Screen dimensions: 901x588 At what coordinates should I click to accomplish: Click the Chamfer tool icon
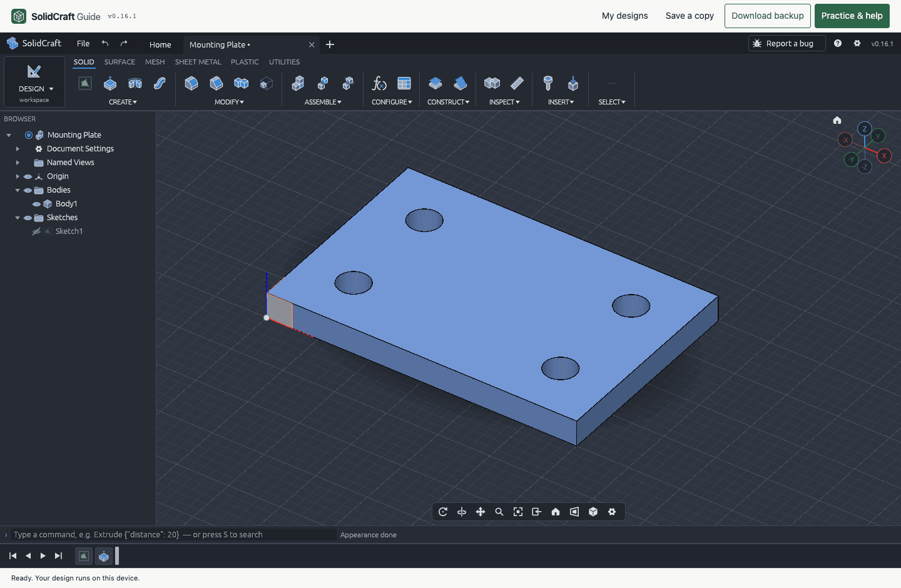click(x=216, y=83)
